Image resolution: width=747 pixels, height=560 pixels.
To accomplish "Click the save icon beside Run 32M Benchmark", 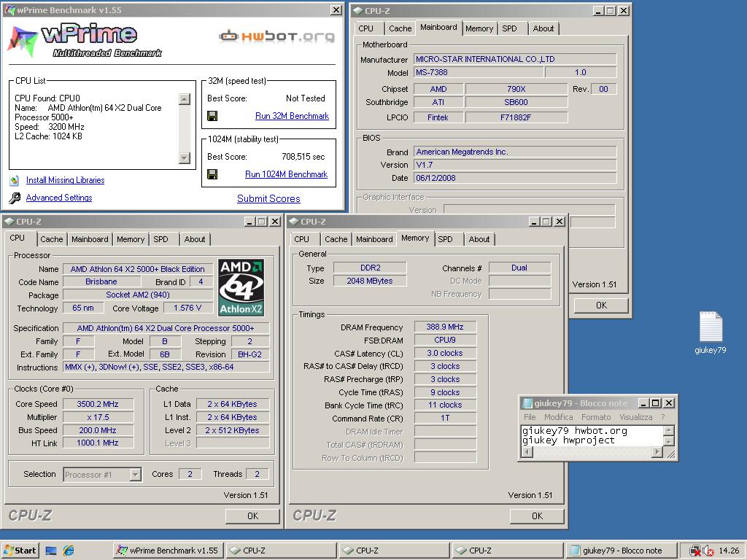I will tap(212, 116).
